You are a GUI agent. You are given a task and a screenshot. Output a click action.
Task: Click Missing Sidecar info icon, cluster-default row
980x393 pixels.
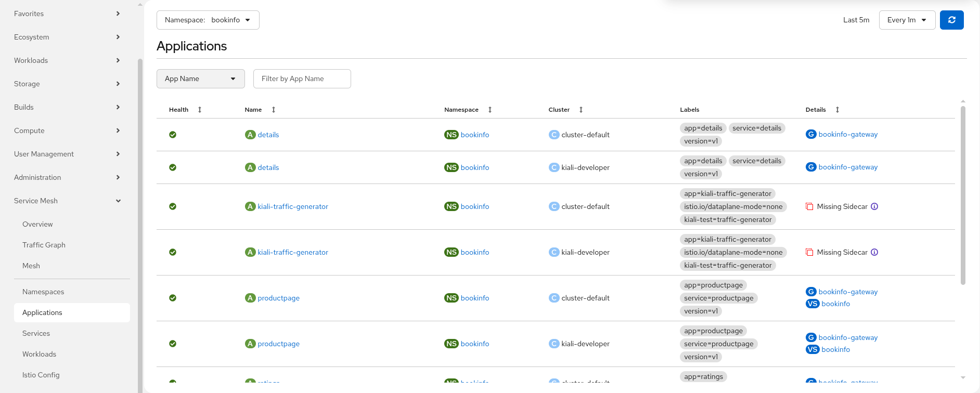pyautogui.click(x=874, y=206)
